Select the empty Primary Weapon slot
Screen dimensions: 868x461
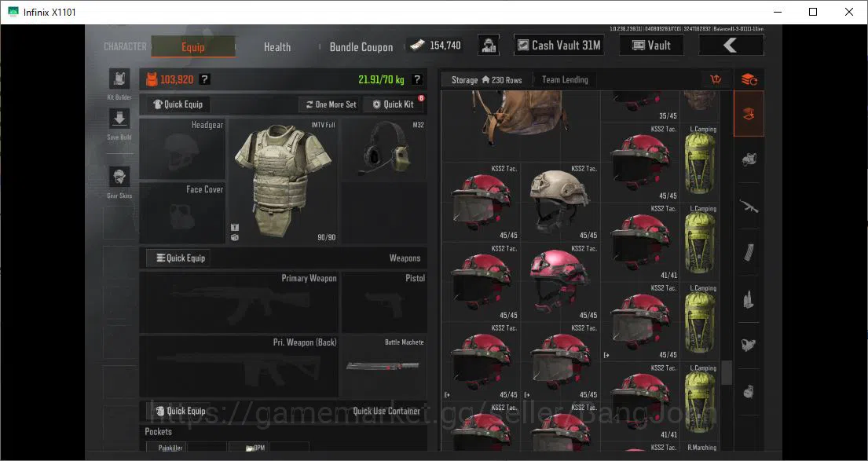[x=239, y=302]
